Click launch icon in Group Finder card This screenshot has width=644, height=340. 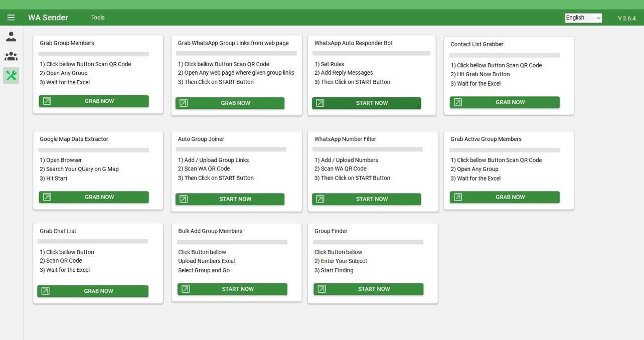click(x=322, y=289)
